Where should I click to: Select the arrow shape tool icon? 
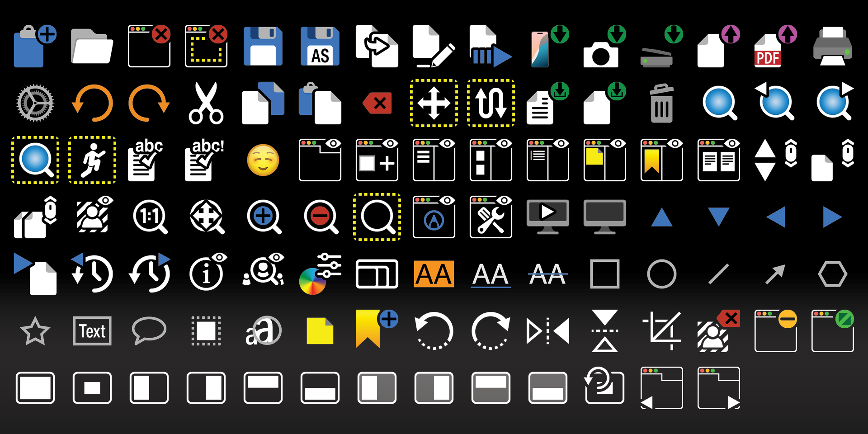point(776,274)
